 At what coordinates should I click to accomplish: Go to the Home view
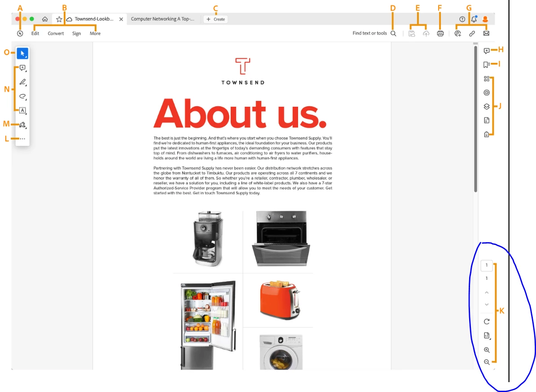coord(45,19)
